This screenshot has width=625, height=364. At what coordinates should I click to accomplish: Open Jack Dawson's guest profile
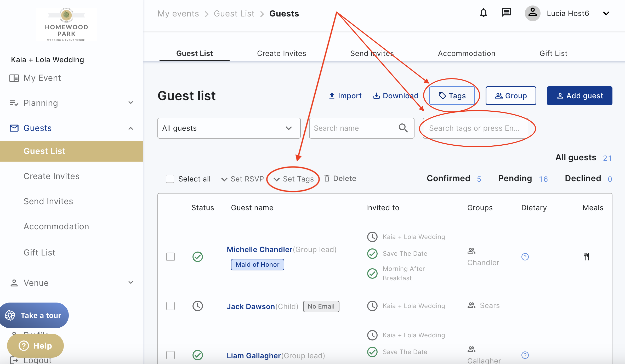coord(251,306)
